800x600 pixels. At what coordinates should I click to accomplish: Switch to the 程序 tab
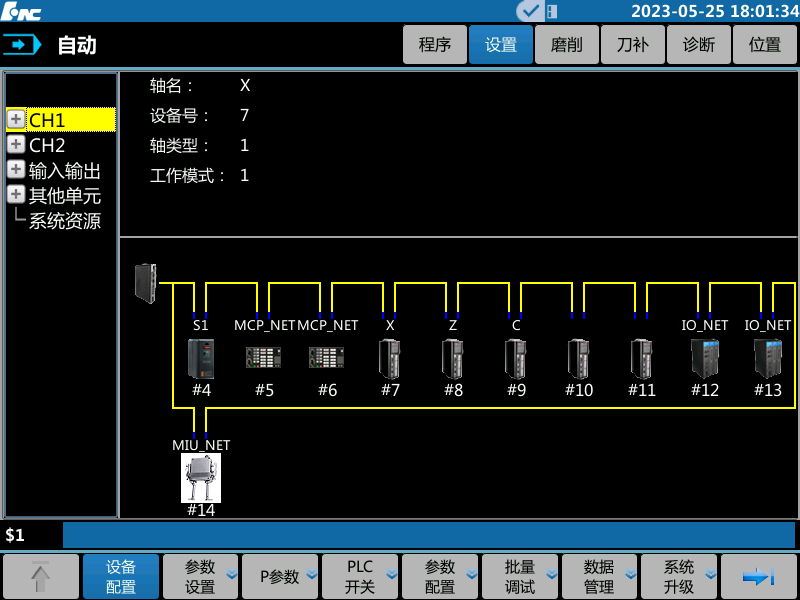point(435,45)
